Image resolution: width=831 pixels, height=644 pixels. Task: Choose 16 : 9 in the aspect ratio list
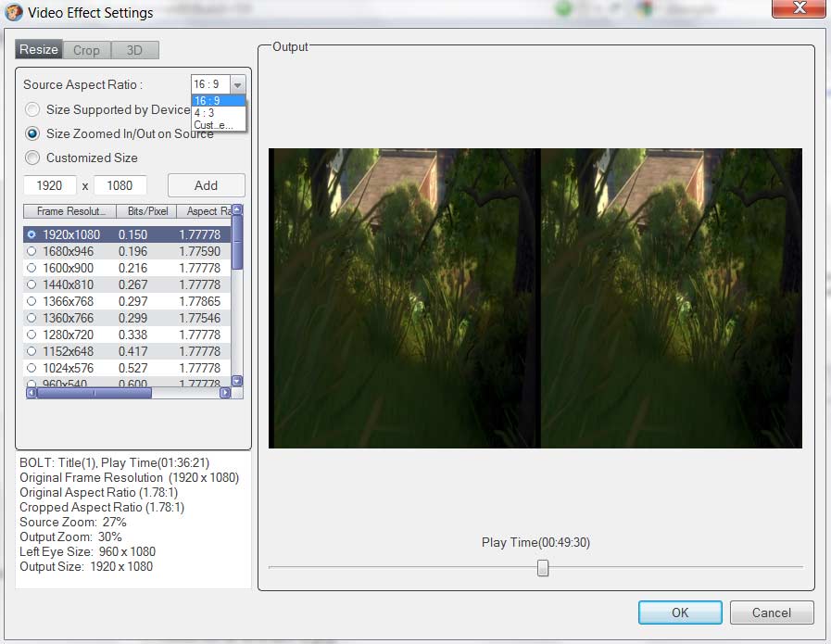[218, 100]
